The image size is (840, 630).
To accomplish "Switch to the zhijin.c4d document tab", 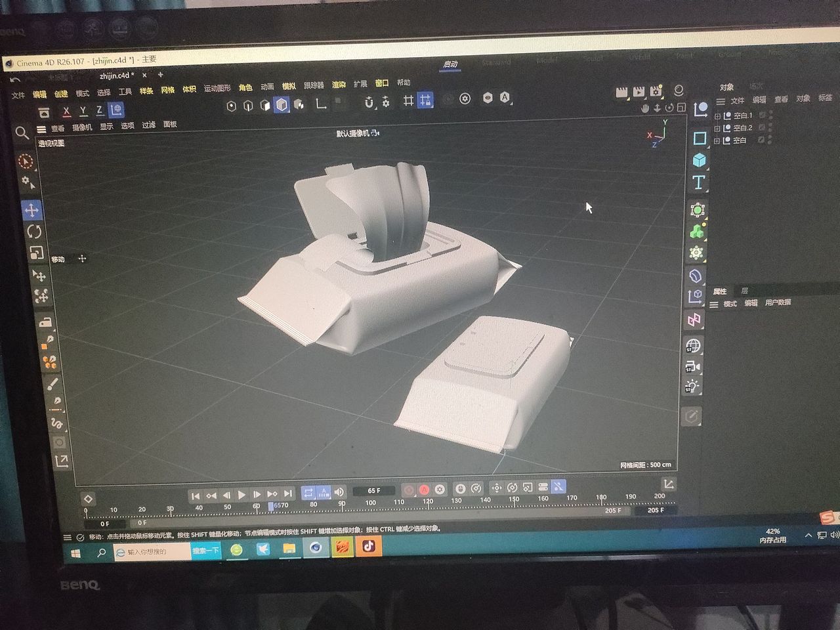I will [116, 75].
